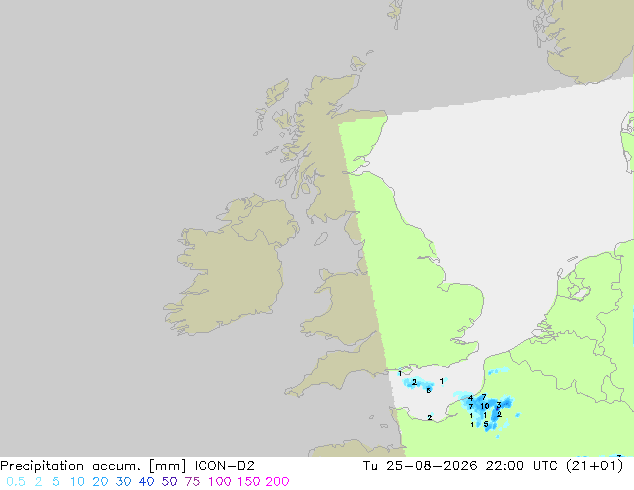Image resolution: width=634 pixels, height=490 pixels.
Task: Click the 200 value in the legend
Action: tap(277, 482)
